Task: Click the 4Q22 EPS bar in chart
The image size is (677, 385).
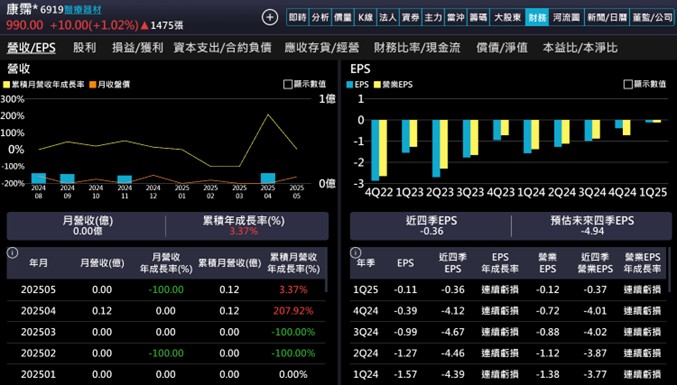Action: pos(375,150)
